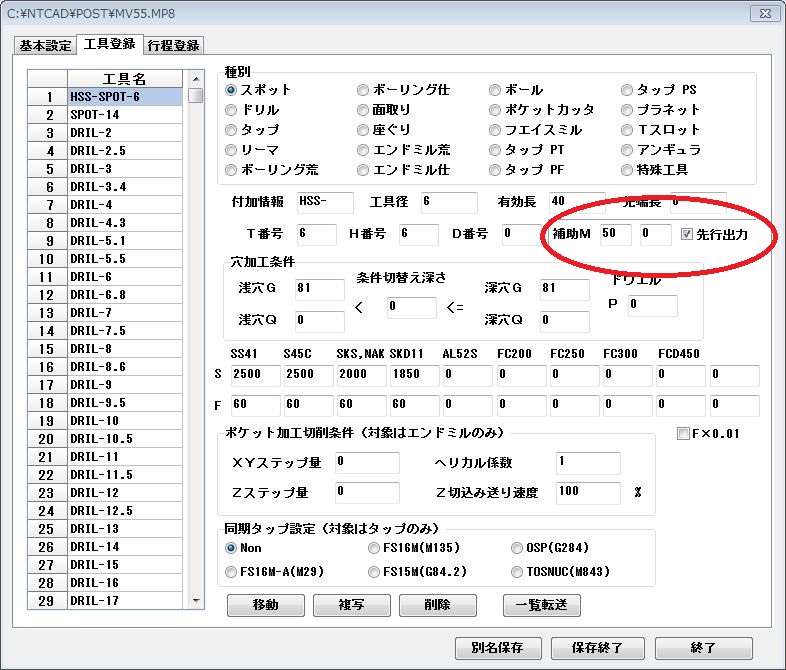Click the ドウェル P input field

click(653, 305)
